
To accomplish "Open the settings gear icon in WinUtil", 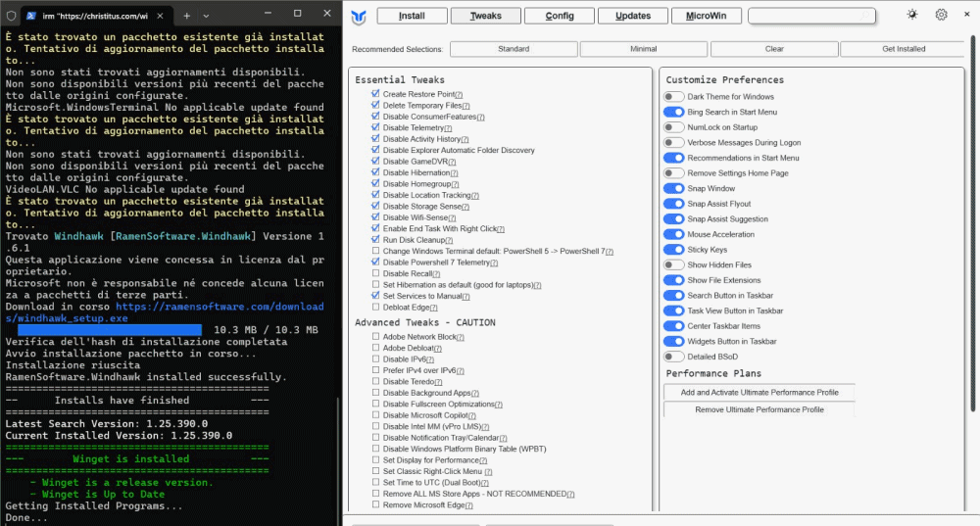I will pyautogui.click(x=941, y=15).
